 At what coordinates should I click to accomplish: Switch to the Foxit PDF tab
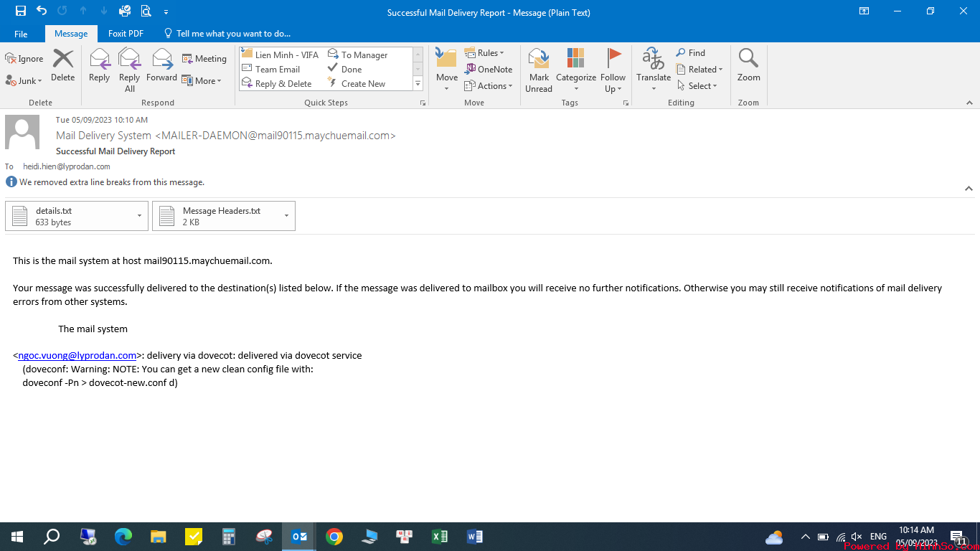point(126,34)
